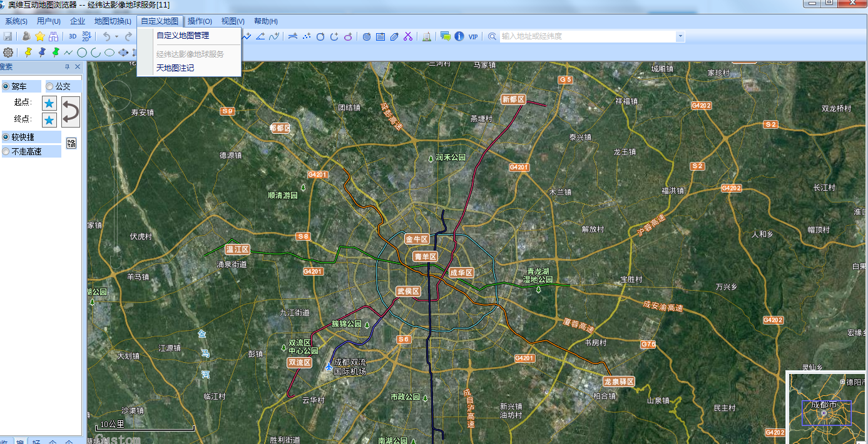Open the undo history dropdown arrow
The height and width of the screenshot is (444, 868).
pos(116,37)
